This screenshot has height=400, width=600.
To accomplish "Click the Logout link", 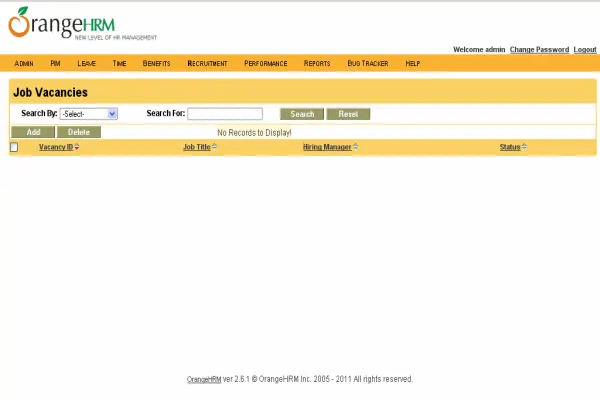I will [585, 49].
